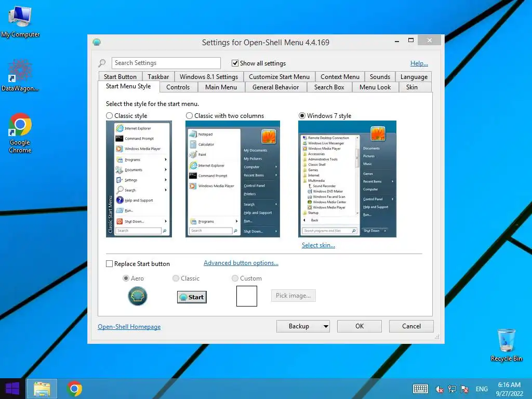The height and width of the screenshot is (399, 532).
Task: Switch to the Start Button tab
Action: point(120,77)
